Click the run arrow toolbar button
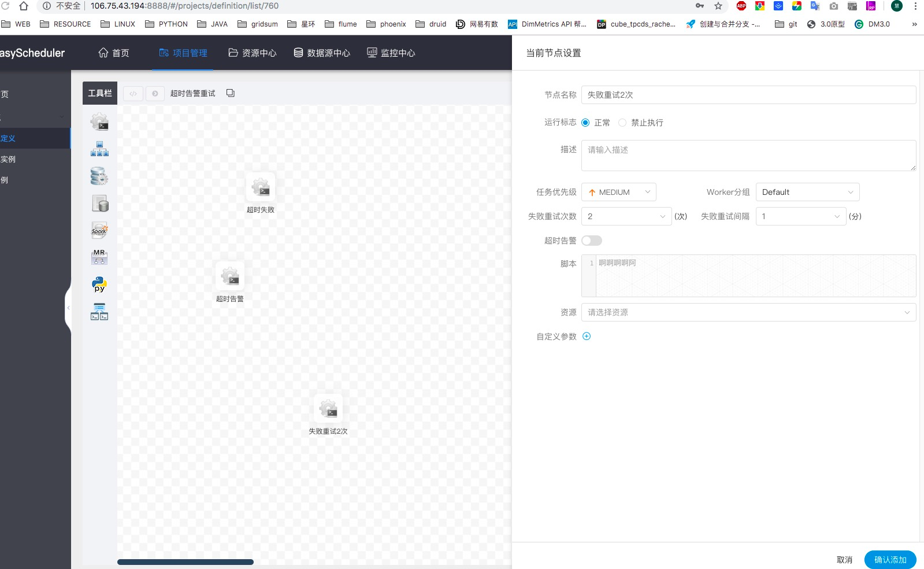 [x=155, y=93]
